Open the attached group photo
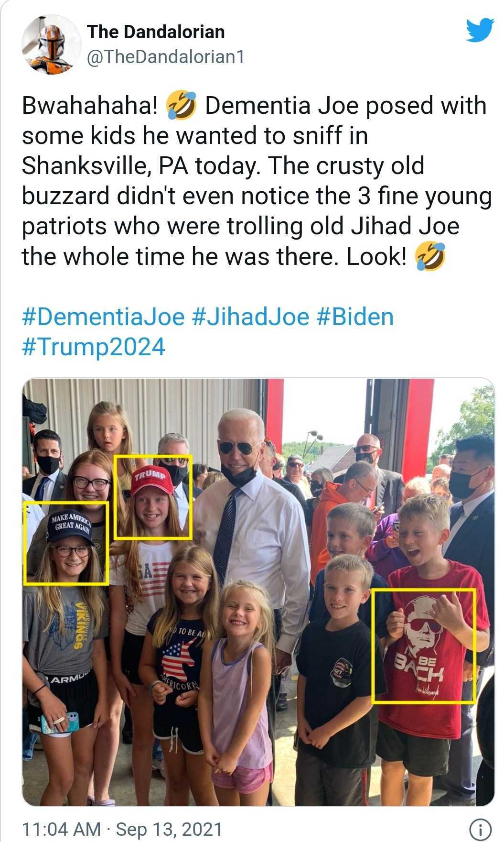Image resolution: width=504 pixels, height=842 pixels. click(258, 592)
